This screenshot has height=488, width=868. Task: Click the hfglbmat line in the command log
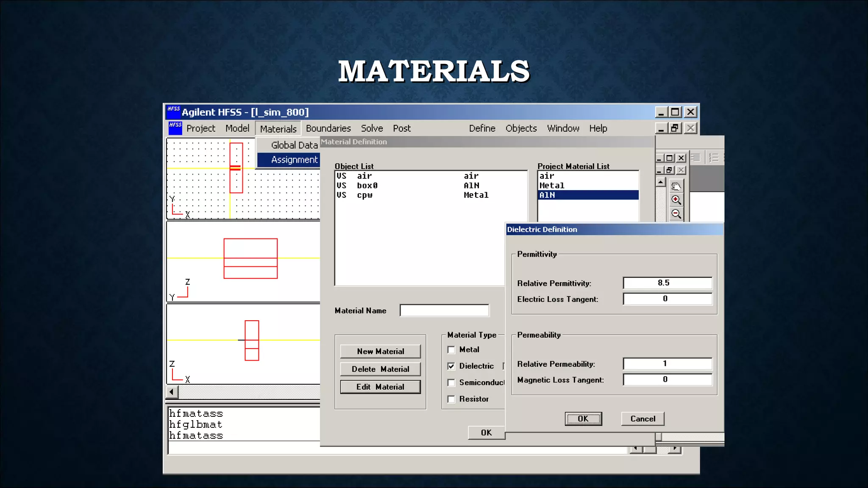point(195,424)
